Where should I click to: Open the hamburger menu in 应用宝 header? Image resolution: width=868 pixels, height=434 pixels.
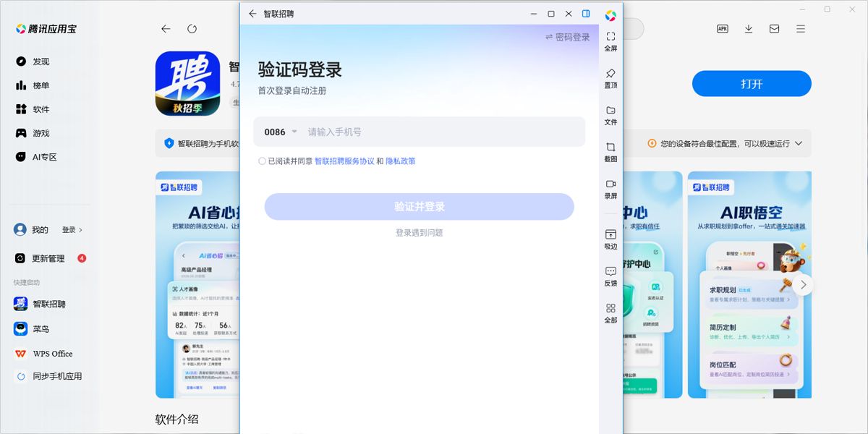tap(800, 29)
